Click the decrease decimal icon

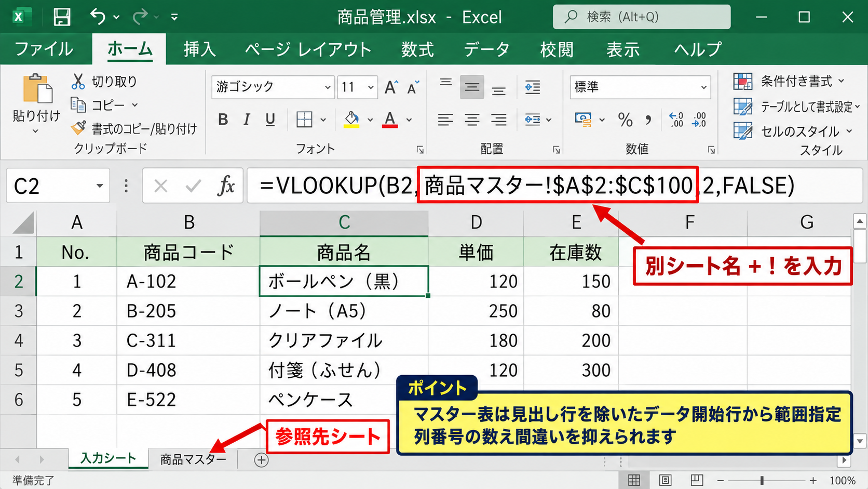pyautogui.click(x=699, y=120)
